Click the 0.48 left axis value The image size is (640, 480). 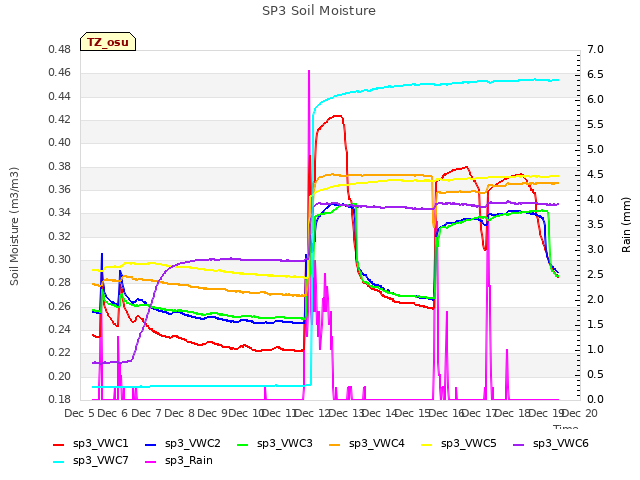pos(60,49)
